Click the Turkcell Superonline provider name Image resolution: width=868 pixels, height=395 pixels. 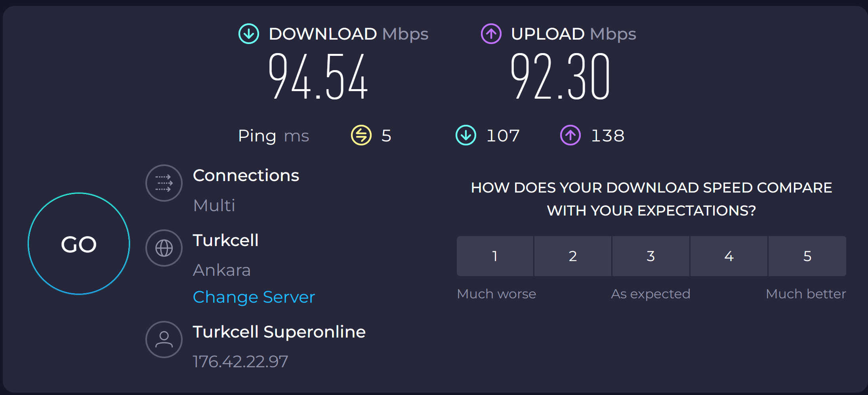click(x=279, y=332)
